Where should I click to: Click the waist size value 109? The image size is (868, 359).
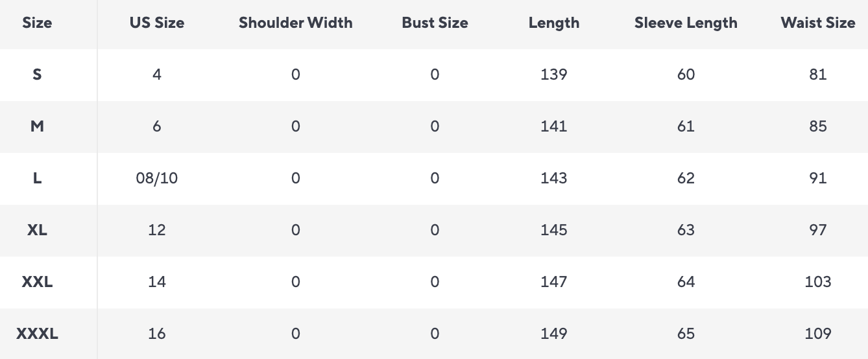pos(818,334)
